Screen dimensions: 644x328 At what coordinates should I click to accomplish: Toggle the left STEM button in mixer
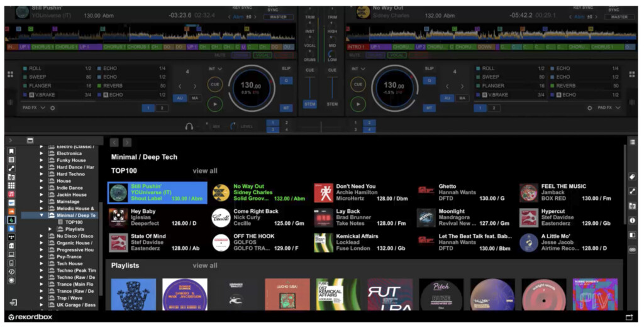tap(310, 104)
